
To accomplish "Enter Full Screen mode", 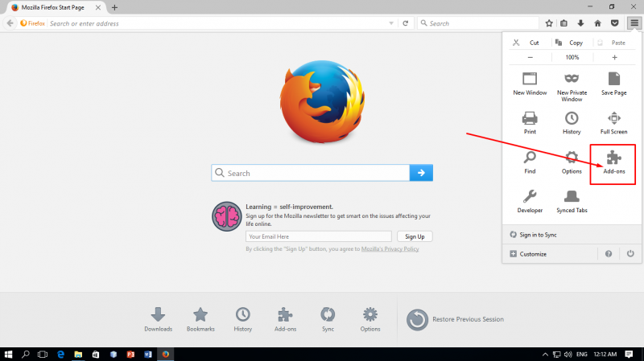I will pos(613,123).
